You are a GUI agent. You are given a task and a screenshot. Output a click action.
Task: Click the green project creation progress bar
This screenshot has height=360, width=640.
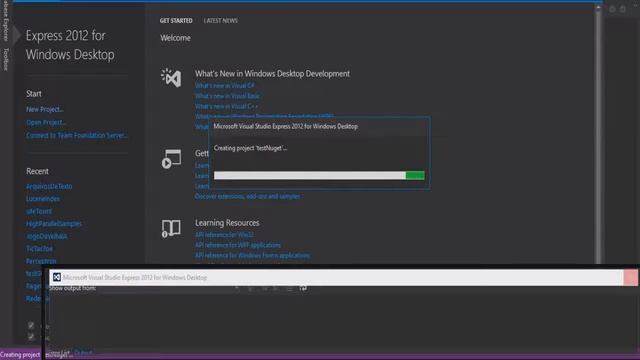point(319,176)
